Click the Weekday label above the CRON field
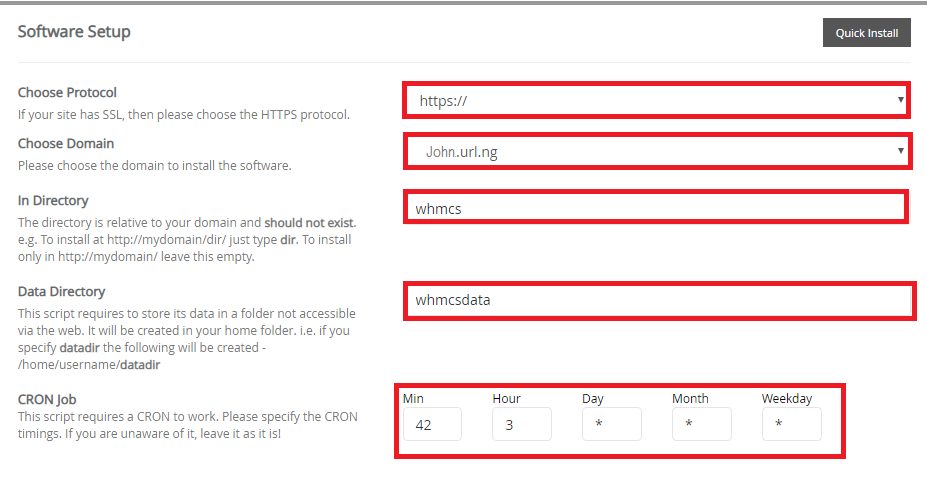Screen dimensions: 927x487 click(x=787, y=398)
